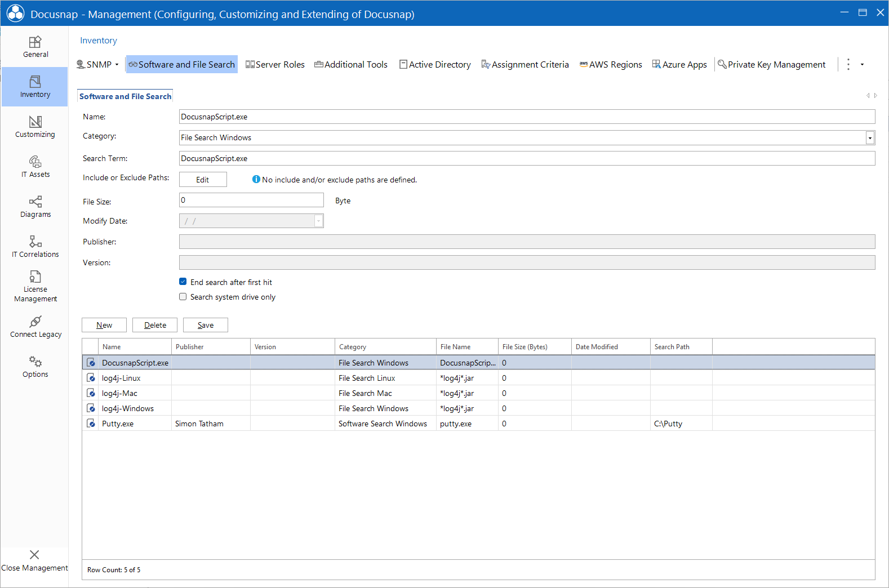Viewport: 889px width, 588px height.
Task: Open the Modify Date picker dropdown
Action: tap(318, 221)
